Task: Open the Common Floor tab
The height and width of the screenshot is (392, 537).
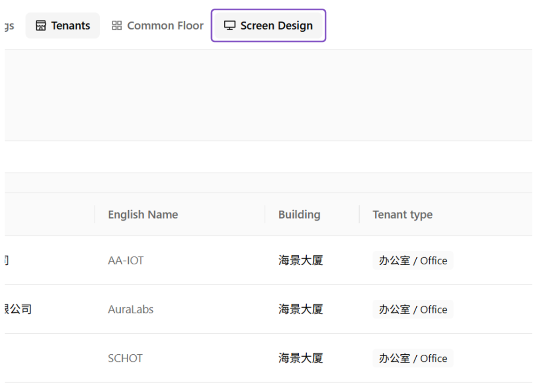Action: pyautogui.click(x=158, y=26)
